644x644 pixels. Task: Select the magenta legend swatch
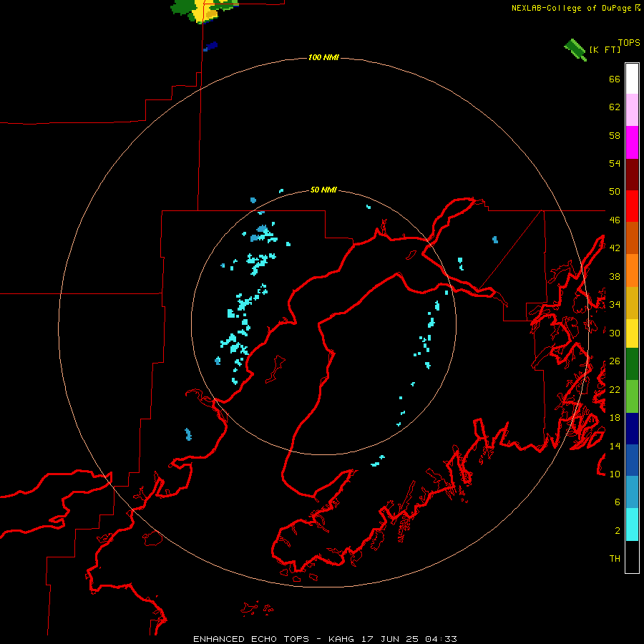click(x=632, y=142)
